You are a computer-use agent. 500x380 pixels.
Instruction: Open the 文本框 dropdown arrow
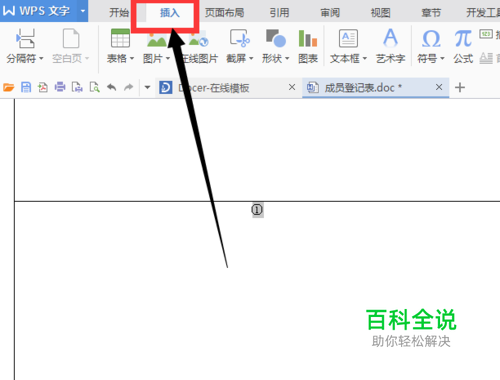365,59
